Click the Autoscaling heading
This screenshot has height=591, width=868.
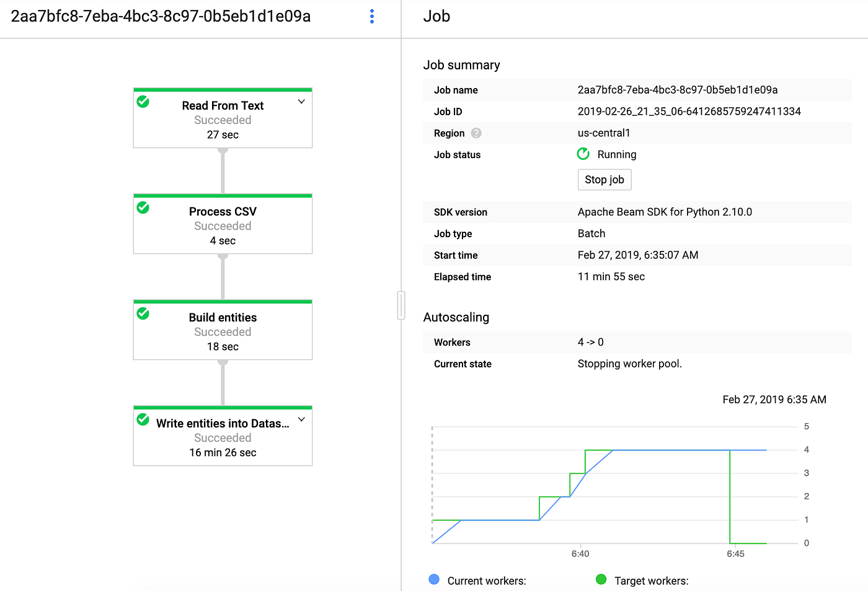tap(456, 317)
